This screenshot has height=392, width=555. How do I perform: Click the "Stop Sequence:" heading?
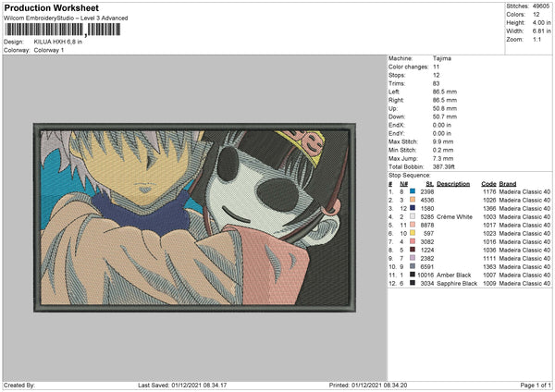(x=410, y=175)
